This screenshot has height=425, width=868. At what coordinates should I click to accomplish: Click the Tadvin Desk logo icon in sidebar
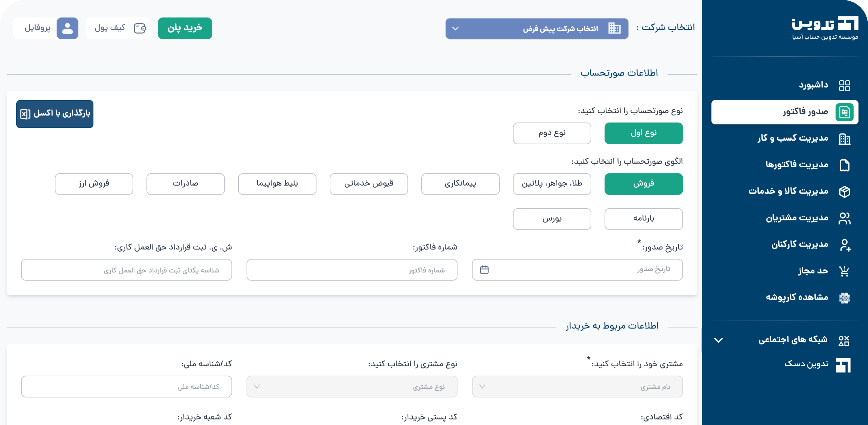843,365
